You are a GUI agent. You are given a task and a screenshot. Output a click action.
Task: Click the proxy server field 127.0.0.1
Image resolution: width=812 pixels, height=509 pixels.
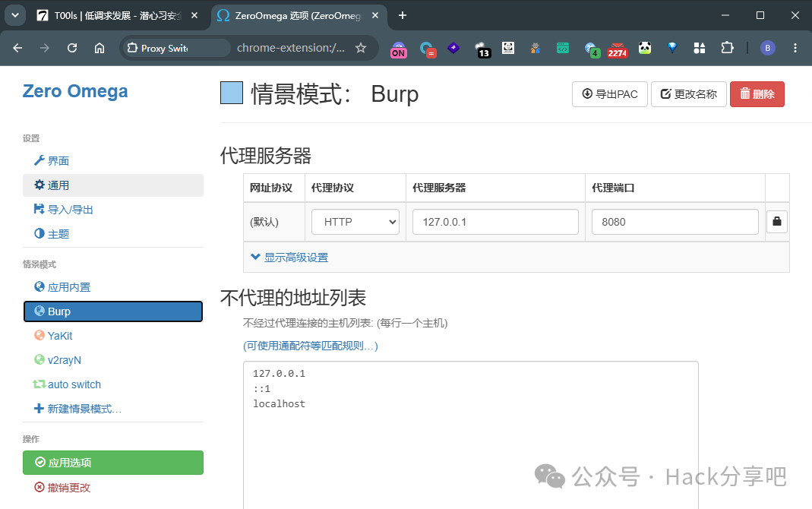click(495, 222)
